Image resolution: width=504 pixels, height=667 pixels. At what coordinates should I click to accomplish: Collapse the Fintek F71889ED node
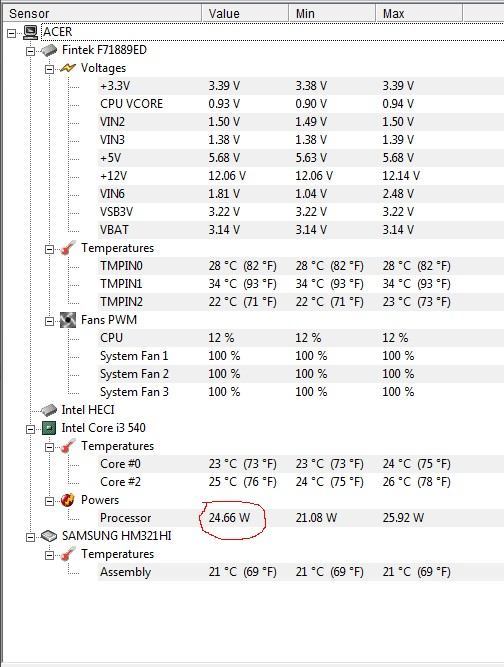(31, 51)
